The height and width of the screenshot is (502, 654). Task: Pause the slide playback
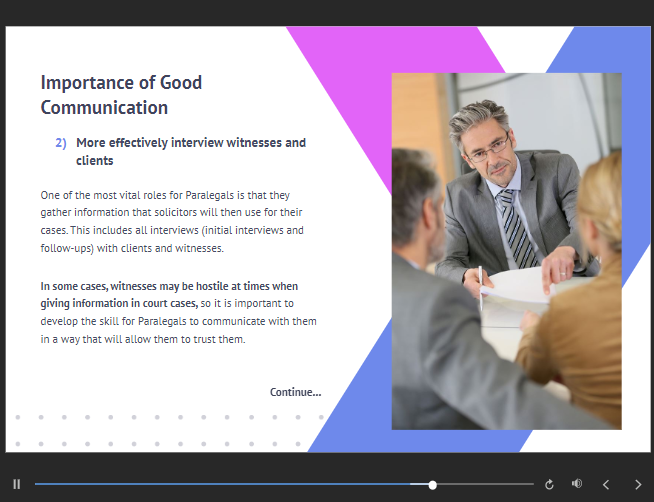point(17,484)
